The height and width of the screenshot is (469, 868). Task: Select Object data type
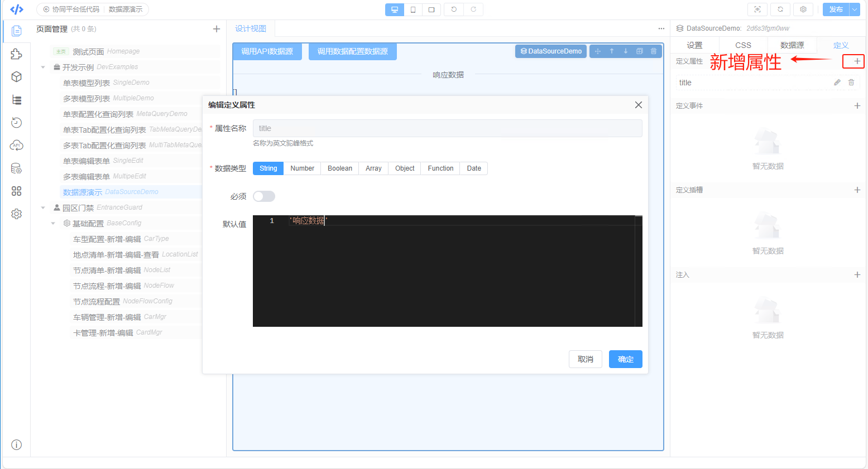click(405, 168)
